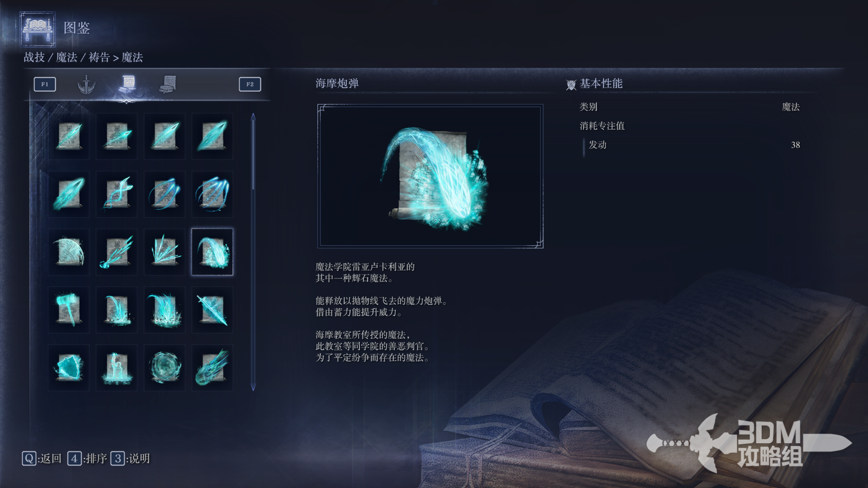Select the comet spell scroll in bottom row

click(212, 367)
